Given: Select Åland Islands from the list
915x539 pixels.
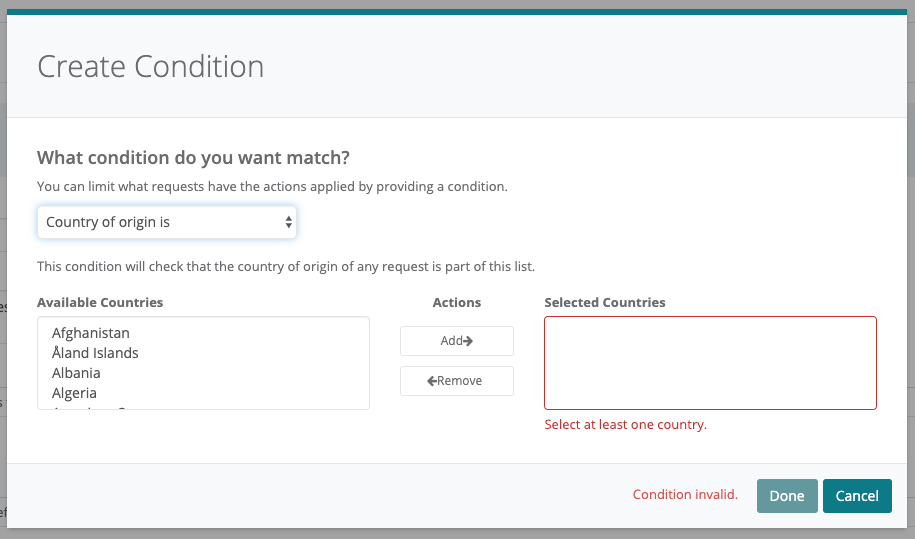Looking at the screenshot, I should click(95, 353).
